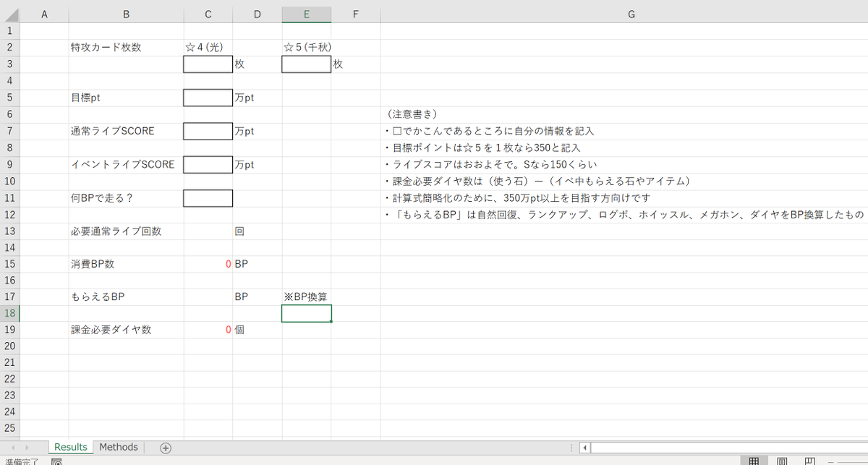This screenshot has width=868, height=465.
Task: Click the previous-sheet navigation arrow
Action: [x=12, y=448]
